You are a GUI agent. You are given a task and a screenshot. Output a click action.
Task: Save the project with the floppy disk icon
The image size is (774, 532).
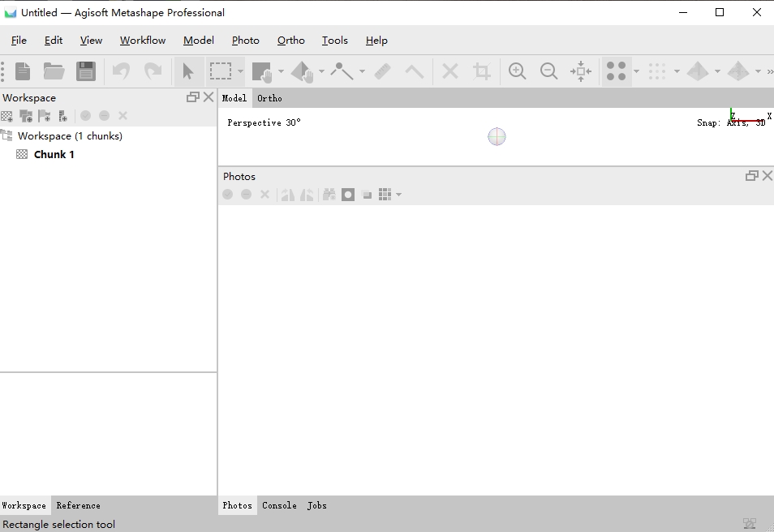tap(86, 71)
